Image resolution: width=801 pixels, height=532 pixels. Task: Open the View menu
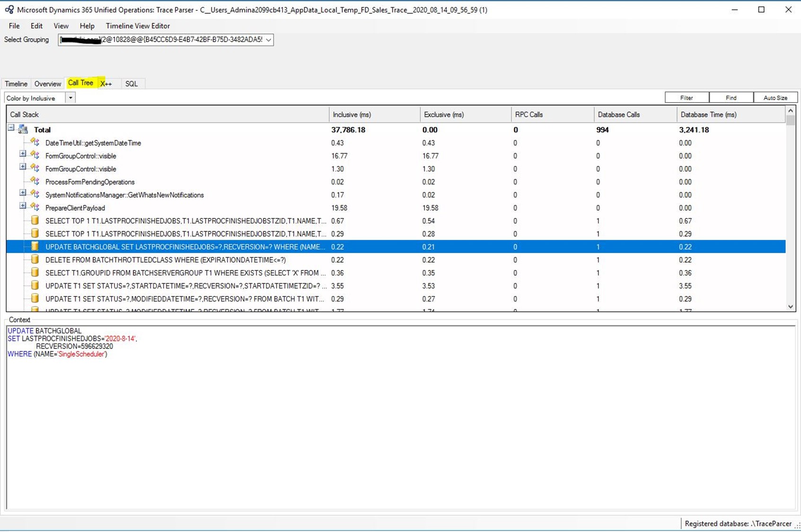pos(61,26)
